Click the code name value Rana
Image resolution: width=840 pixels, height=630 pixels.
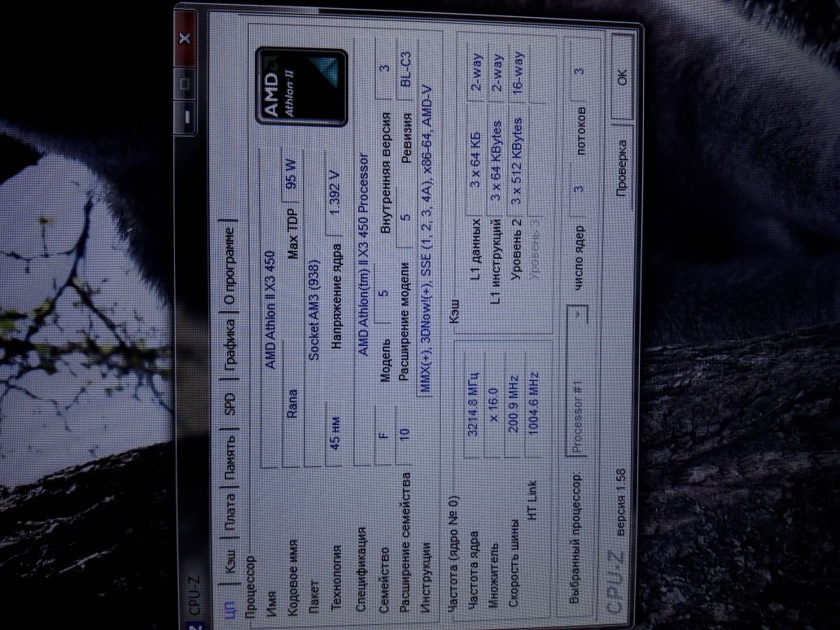pos(292,405)
